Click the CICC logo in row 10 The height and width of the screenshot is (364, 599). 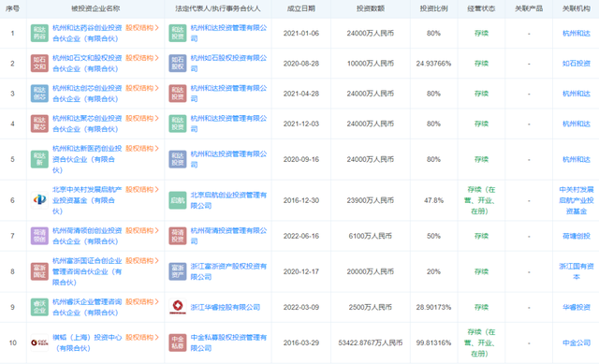pyautogui.click(x=39, y=342)
